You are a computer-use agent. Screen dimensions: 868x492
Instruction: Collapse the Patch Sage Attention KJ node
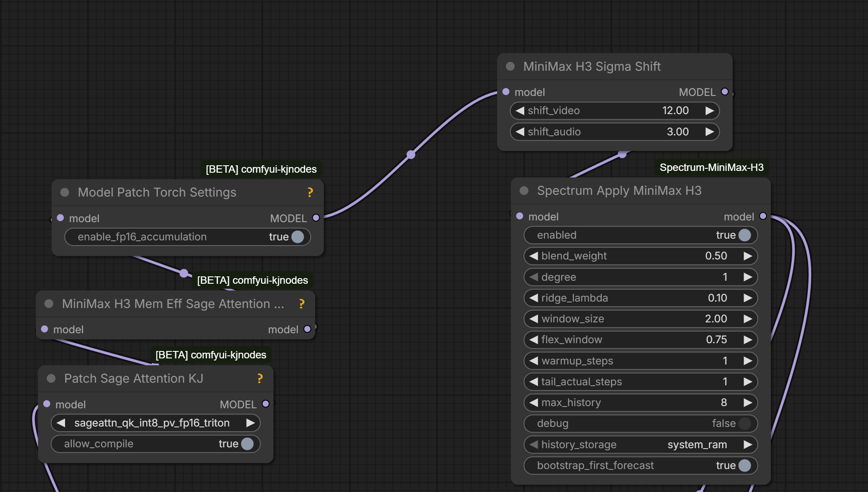point(51,378)
